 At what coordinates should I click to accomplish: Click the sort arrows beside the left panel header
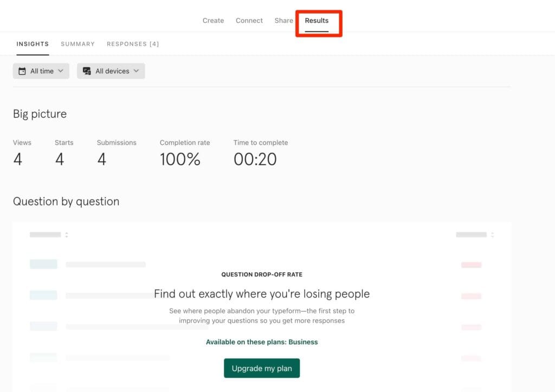pyautogui.click(x=67, y=234)
